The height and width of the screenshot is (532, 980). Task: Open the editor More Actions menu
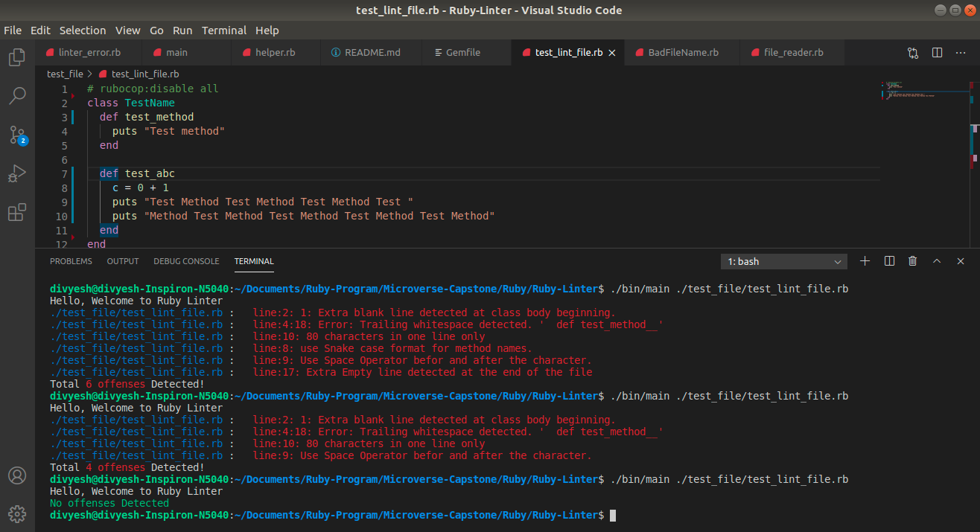961,53
